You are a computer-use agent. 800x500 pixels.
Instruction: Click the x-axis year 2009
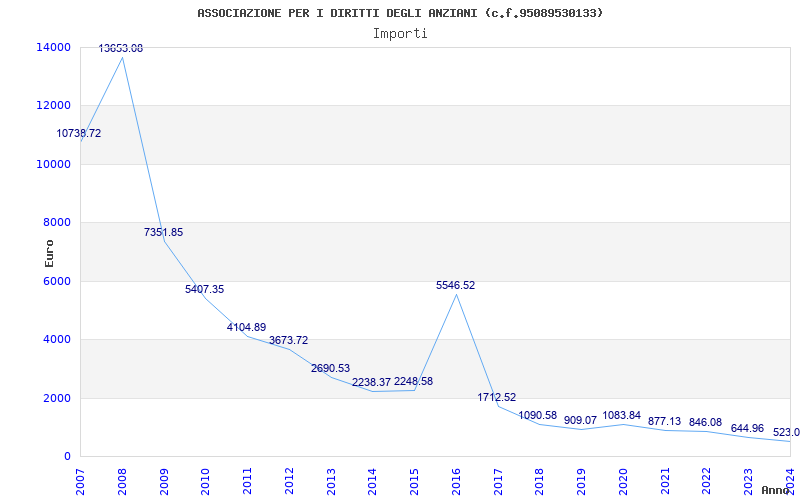pos(164,482)
